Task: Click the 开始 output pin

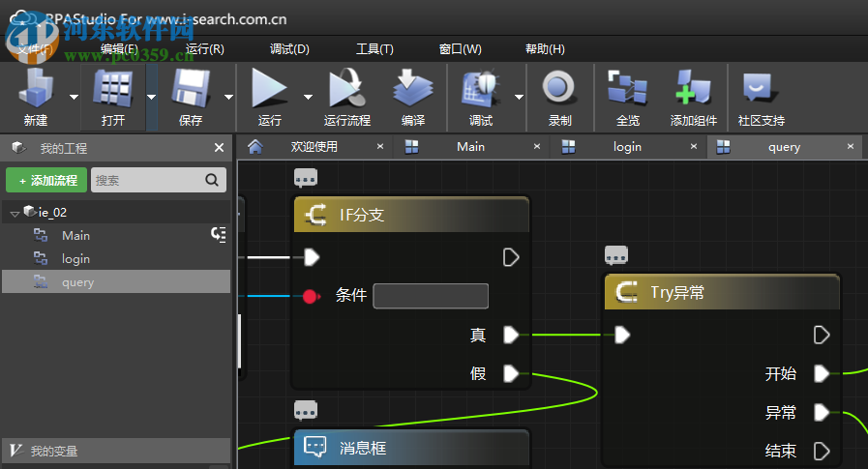Action: 822,373
